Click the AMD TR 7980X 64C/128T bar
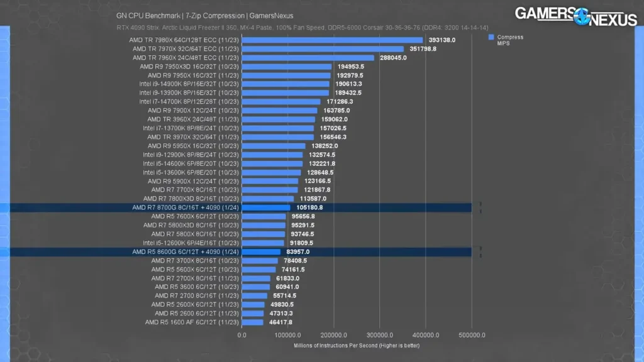The image size is (644, 362). click(x=332, y=40)
